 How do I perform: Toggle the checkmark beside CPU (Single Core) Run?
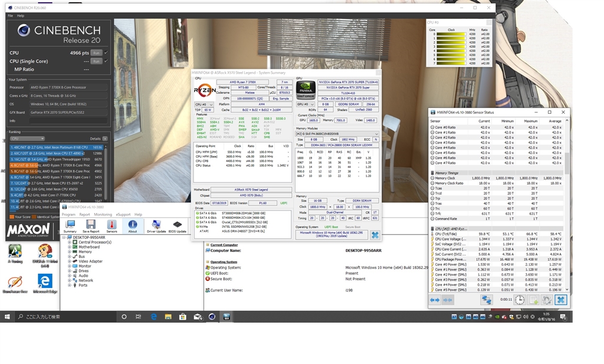click(x=106, y=61)
